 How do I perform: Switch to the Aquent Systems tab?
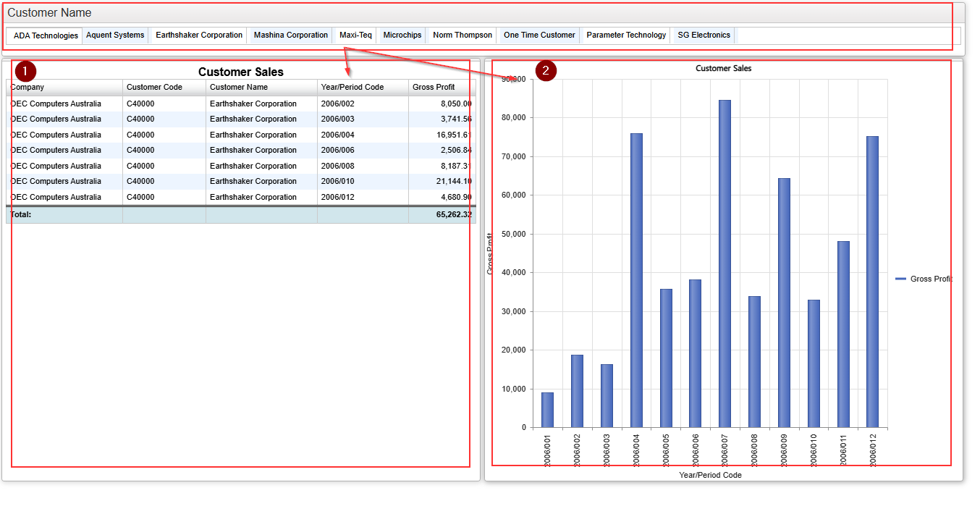click(x=115, y=35)
